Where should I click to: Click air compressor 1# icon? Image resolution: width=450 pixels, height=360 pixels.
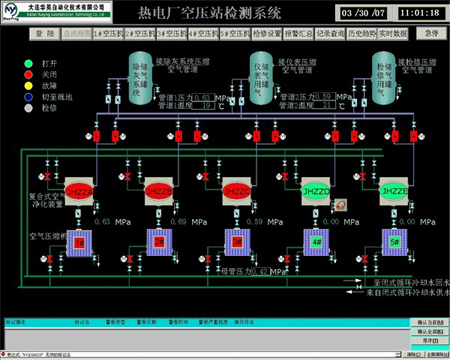(x=79, y=243)
